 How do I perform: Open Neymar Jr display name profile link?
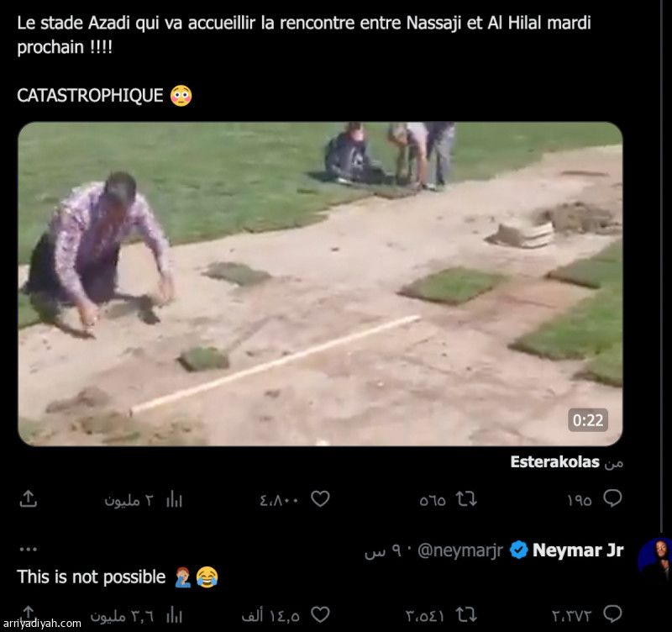(578, 550)
